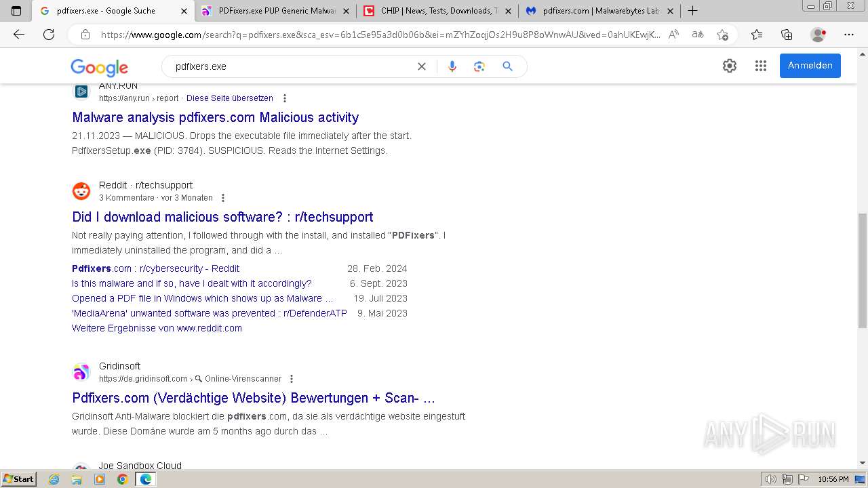
Task: Open Malware analysis pdfixers.com result
Action: 216,117
